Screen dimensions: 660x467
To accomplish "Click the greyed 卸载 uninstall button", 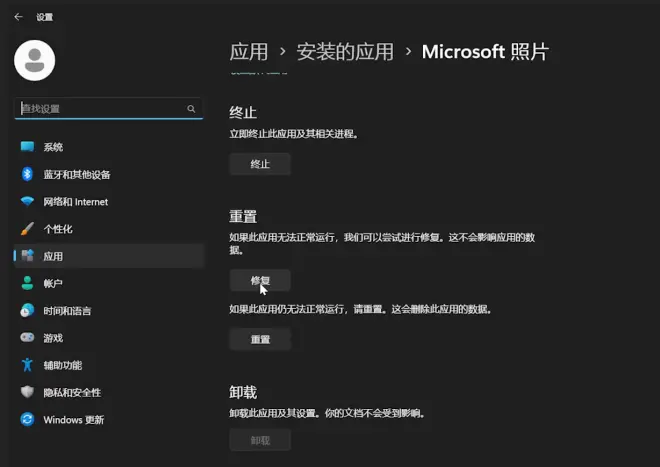I will point(260,440).
